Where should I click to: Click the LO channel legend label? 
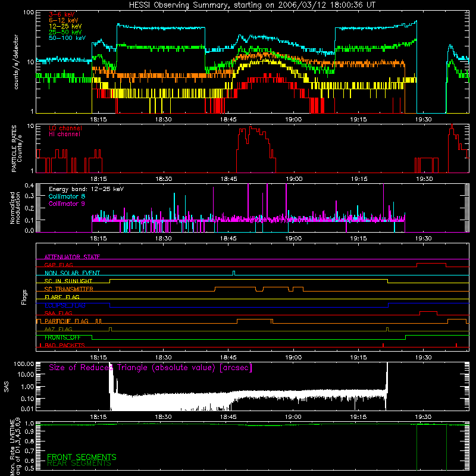point(65,128)
